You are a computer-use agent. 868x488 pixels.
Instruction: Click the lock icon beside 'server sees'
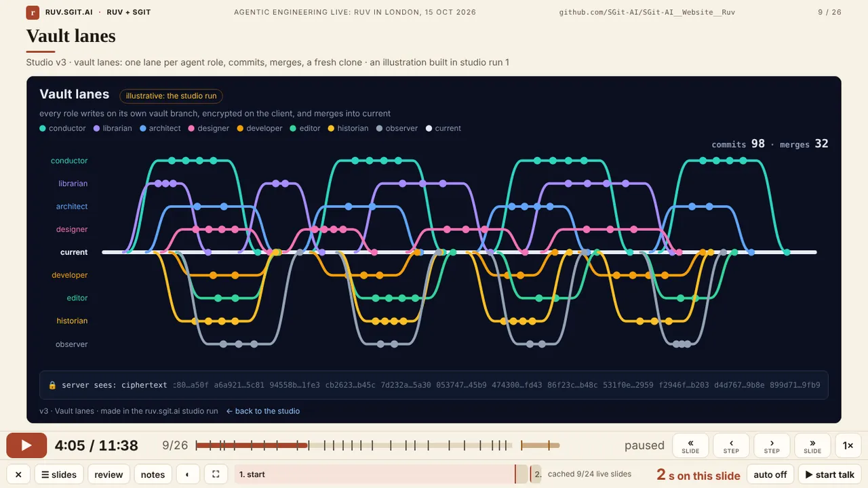[52, 385]
